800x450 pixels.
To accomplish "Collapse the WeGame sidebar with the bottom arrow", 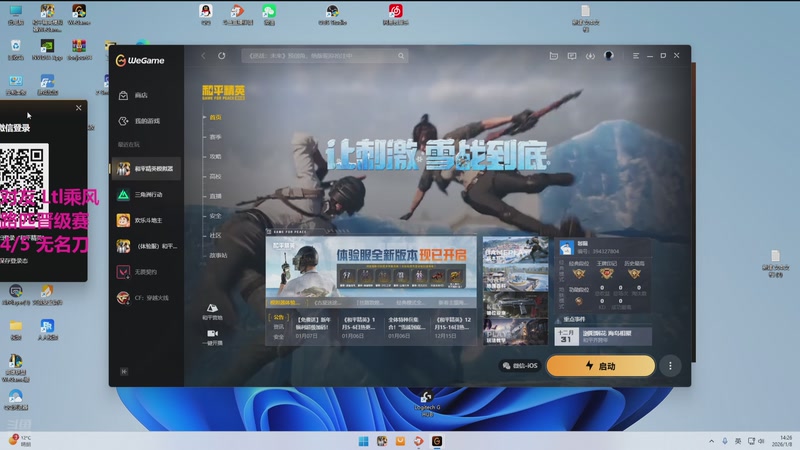I will pyautogui.click(x=124, y=371).
